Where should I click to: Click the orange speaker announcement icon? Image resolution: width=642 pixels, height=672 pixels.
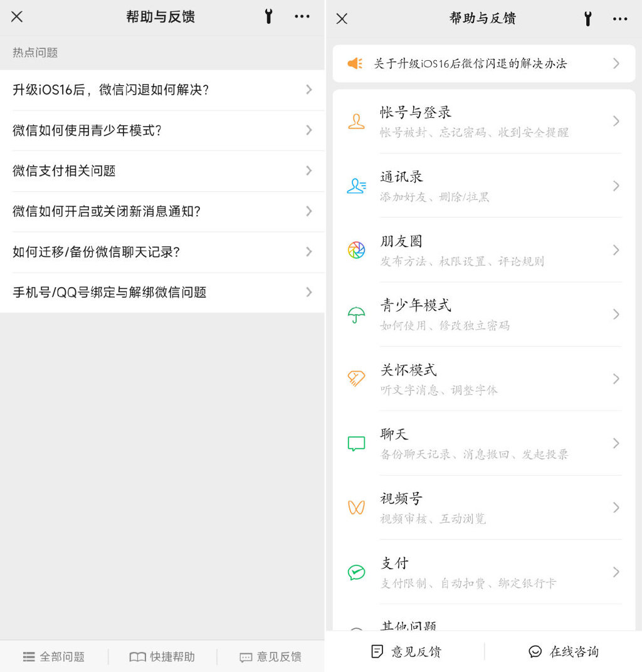355,63
